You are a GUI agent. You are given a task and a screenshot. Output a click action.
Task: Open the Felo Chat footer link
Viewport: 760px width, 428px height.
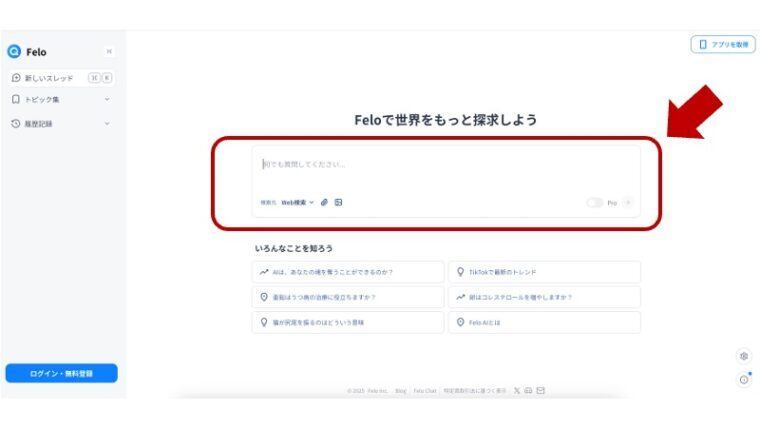(x=425, y=391)
